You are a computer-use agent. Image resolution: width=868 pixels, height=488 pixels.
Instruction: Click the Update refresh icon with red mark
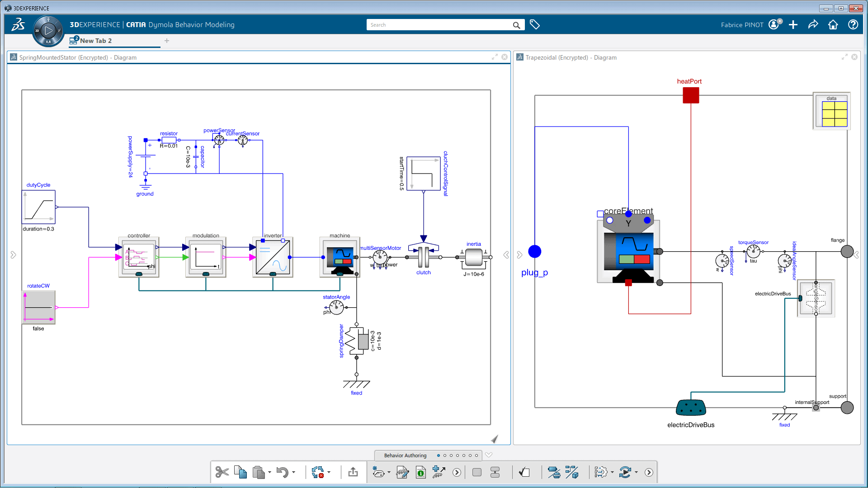tap(318, 472)
